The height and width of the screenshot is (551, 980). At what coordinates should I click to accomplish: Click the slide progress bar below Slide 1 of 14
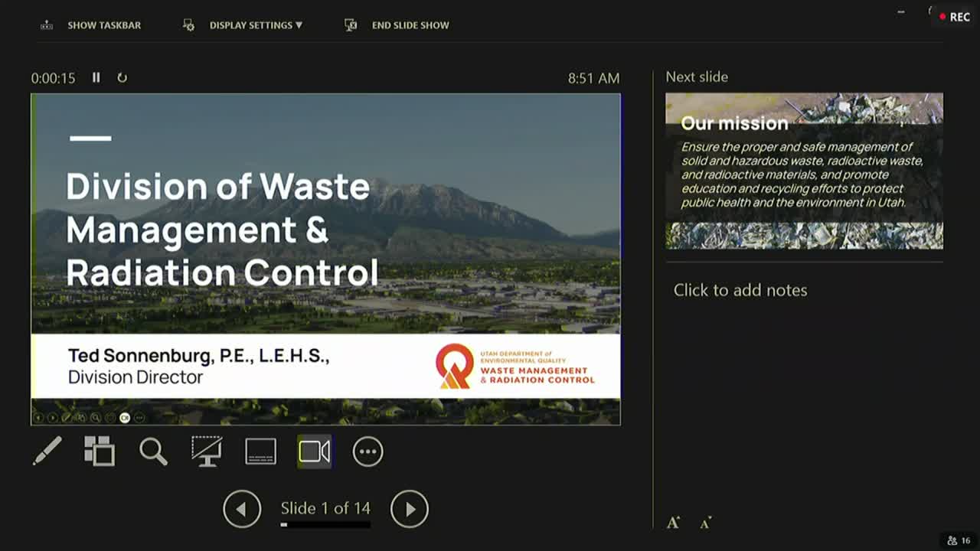pyautogui.click(x=325, y=524)
